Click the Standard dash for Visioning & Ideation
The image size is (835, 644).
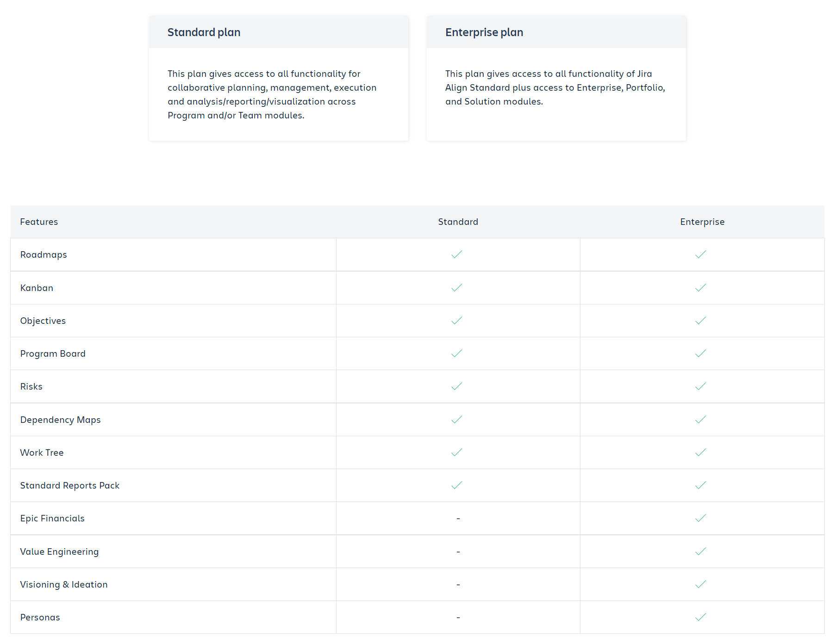(x=458, y=585)
